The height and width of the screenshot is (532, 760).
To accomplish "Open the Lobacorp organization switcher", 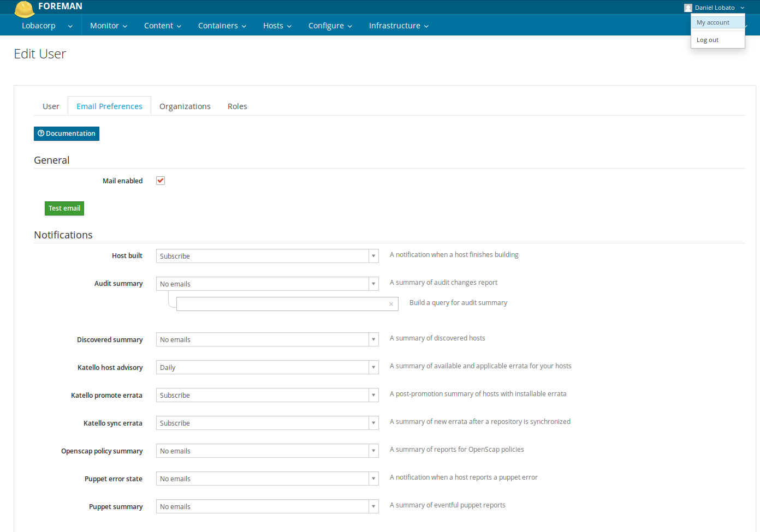I will (x=46, y=26).
